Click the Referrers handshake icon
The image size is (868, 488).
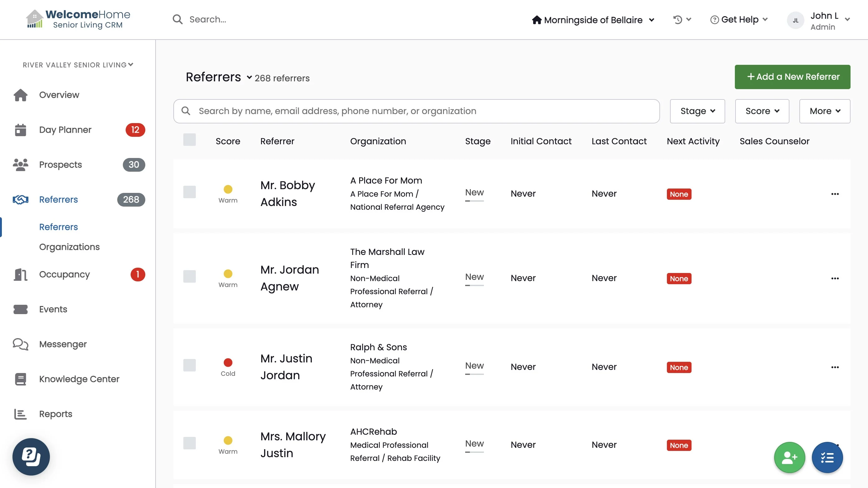20,200
